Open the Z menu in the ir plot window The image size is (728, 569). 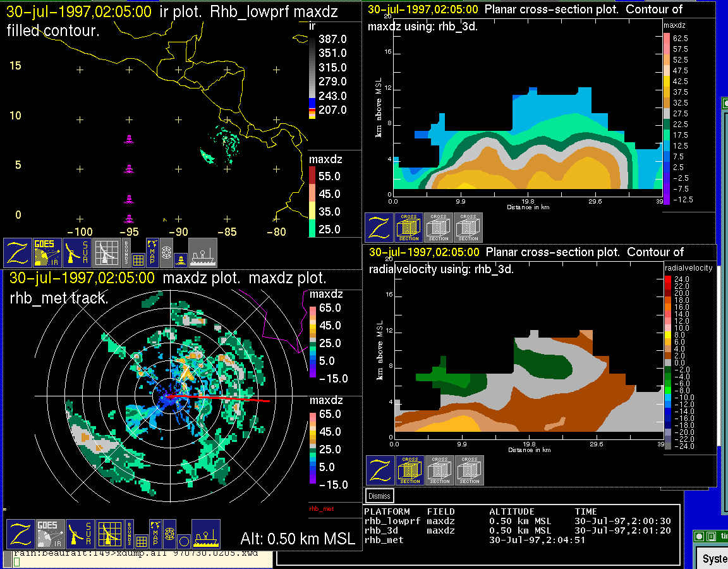point(18,253)
